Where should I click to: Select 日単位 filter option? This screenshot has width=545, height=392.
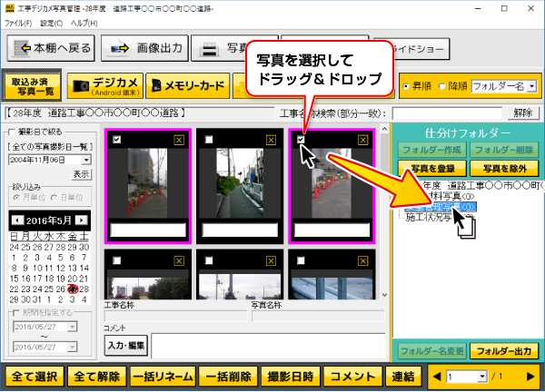coord(54,198)
